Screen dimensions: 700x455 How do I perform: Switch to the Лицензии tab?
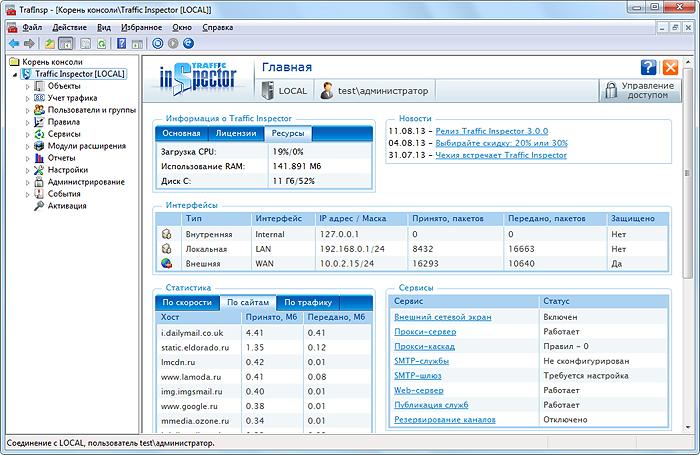[236, 133]
